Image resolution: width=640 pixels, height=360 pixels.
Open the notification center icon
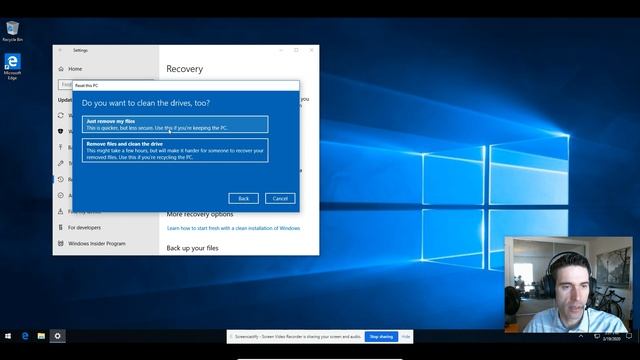[629, 336]
